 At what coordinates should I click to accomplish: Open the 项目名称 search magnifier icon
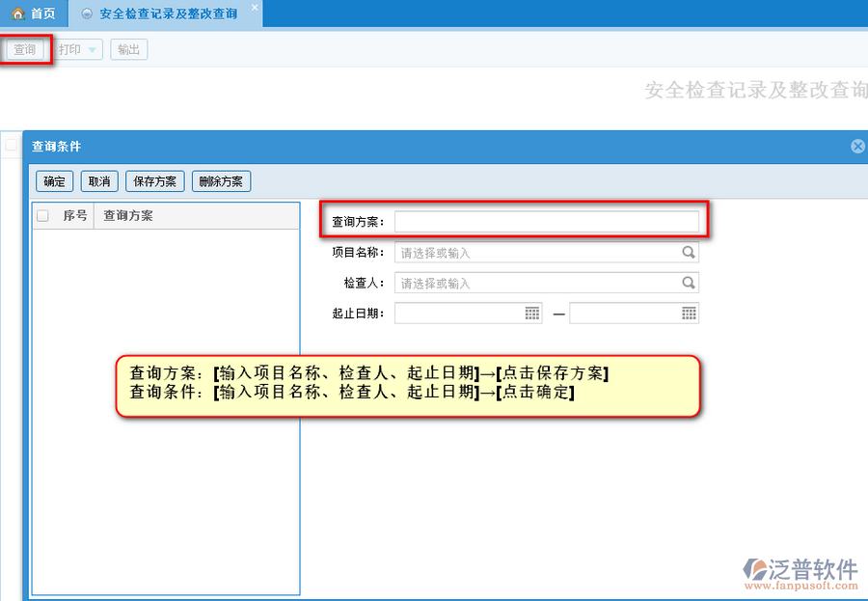[688, 253]
